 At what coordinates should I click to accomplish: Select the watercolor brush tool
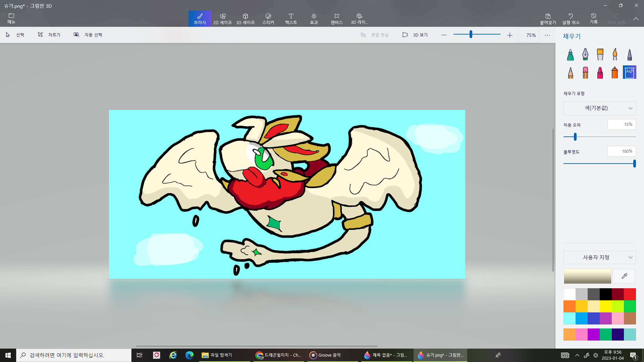614,54
